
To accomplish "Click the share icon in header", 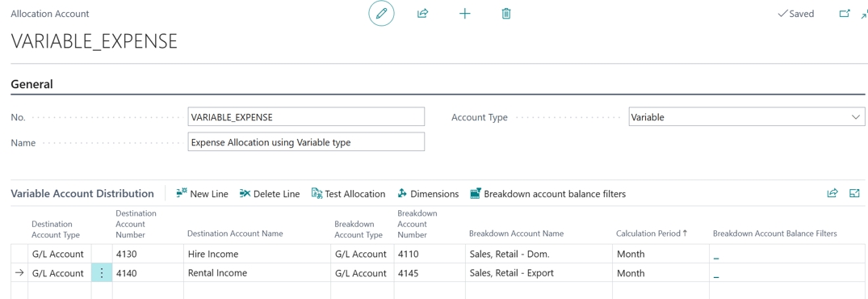I will [x=423, y=14].
